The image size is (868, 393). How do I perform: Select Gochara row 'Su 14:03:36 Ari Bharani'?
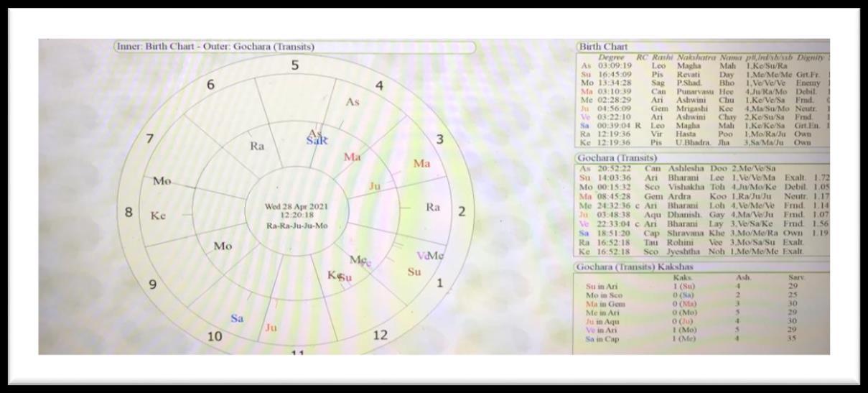tap(704, 177)
